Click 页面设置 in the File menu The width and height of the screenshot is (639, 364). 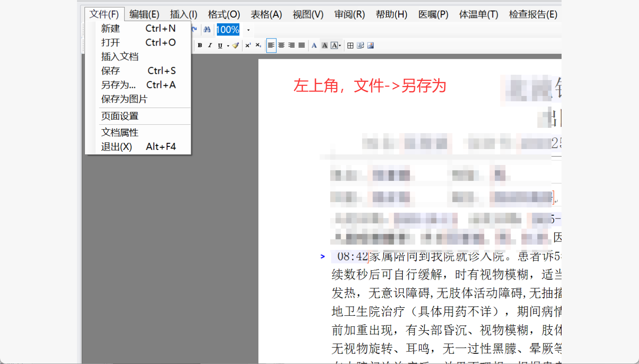click(x=120, y=116)
